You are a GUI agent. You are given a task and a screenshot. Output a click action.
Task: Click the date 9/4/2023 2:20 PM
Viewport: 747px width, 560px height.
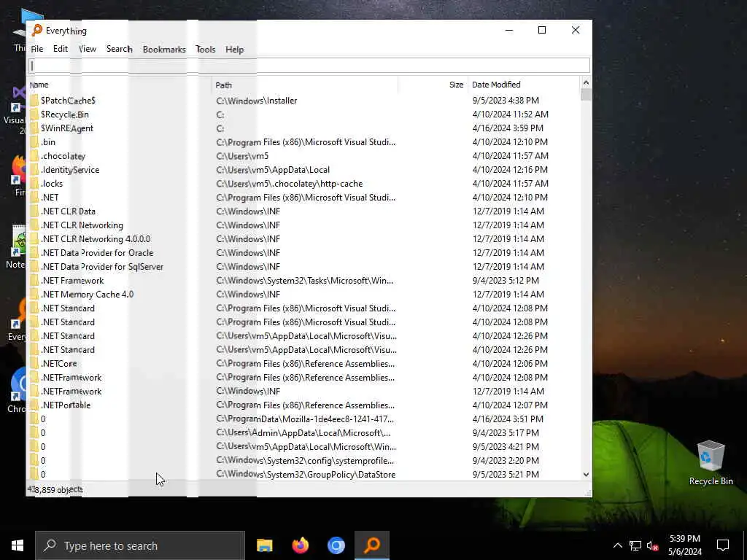pos(506,461)
